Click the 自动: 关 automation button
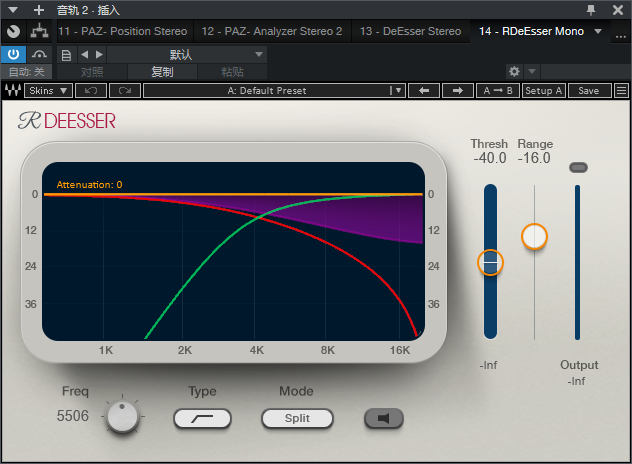Viewport: 632px width, 464px height. pyautogui.click(x=27, y=72)
